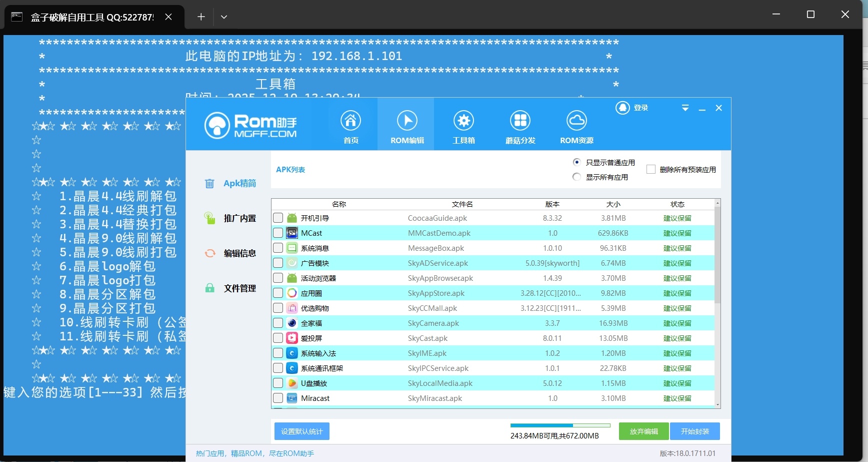Viewport: 868px width, 462px height.
Task: Open the terminal tab list dropdown arrow
Action: pos(224,17)
